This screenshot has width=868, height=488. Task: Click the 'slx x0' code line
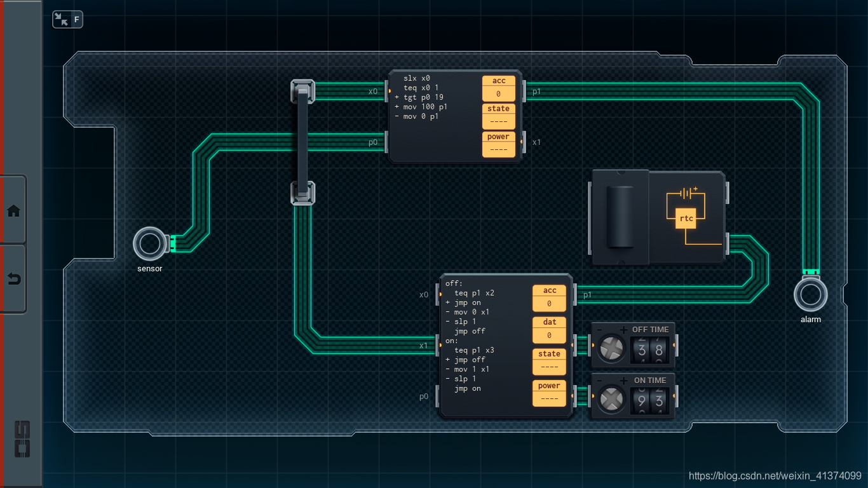(416, 79)
